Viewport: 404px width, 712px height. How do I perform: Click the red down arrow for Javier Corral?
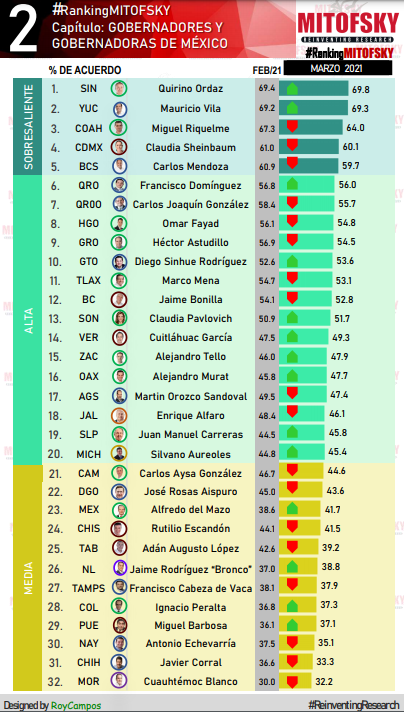pos(292,661)
